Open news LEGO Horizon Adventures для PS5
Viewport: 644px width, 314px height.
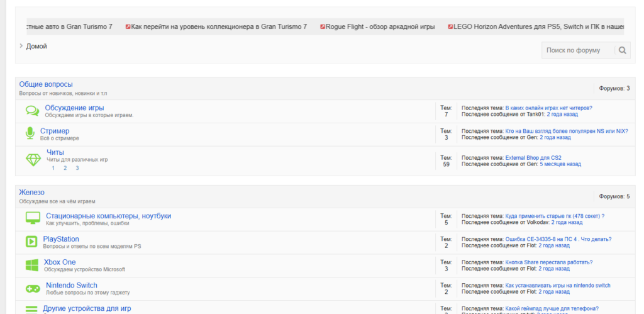click(538, 26)
